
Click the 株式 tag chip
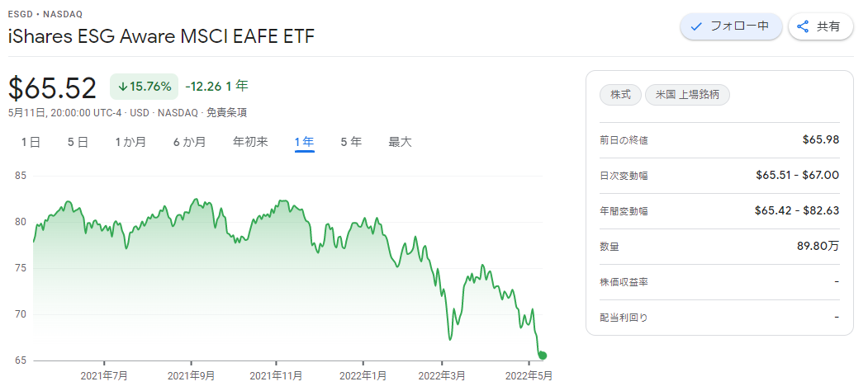(x=620, y=95)
